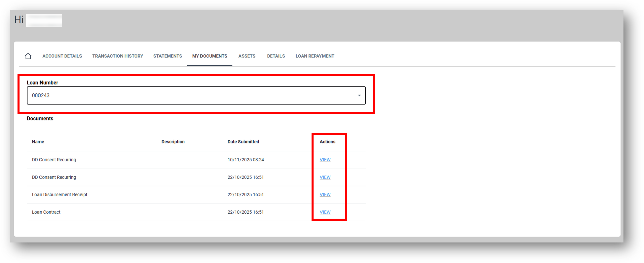The width and height of the screenshot is (644, 263).
Task: View the Loan Disbursement Receipt document
Action: (325, 194)
